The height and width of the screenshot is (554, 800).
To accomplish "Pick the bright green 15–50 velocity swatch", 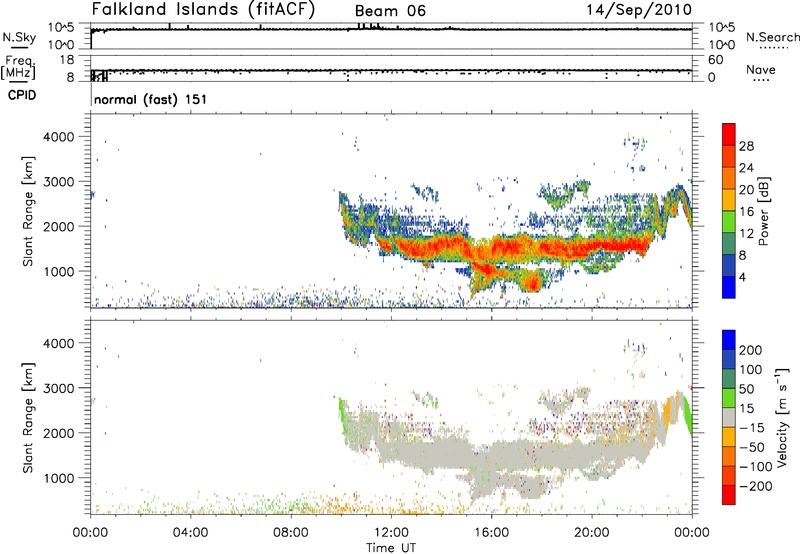I will coord(729,398).
